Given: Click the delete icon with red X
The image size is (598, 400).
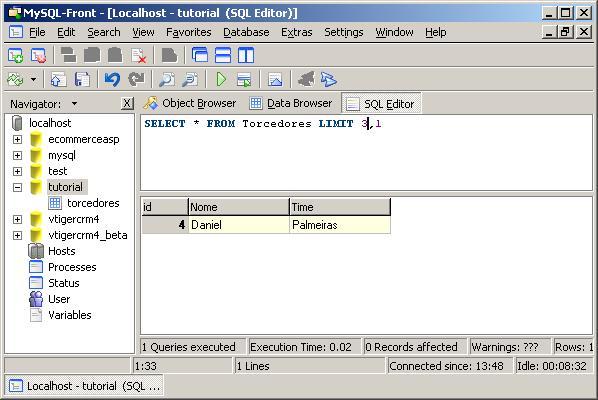Looking at the screenshot, I should (138, 56).
